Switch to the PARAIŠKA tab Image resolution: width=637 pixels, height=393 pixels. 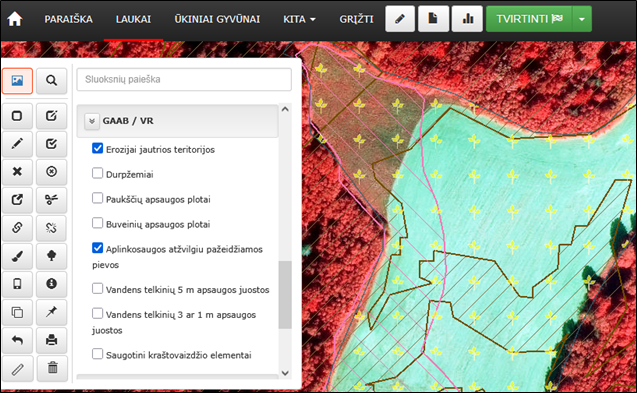68,19
